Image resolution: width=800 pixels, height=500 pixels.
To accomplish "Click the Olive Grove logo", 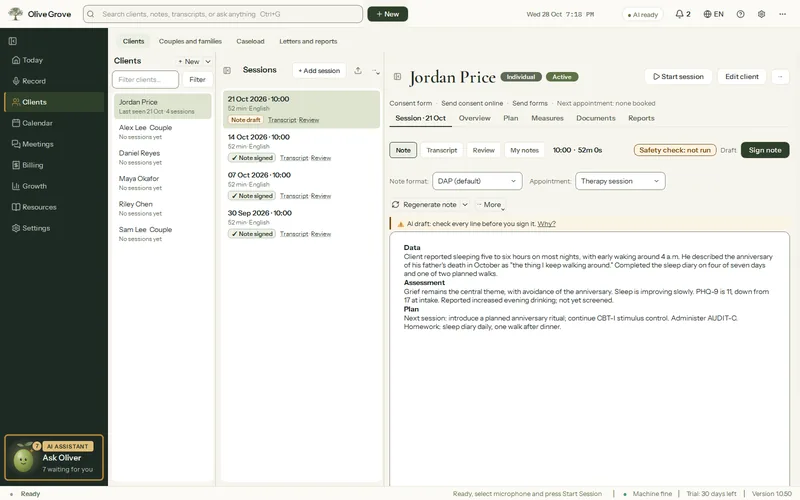I will click(40, 14).
